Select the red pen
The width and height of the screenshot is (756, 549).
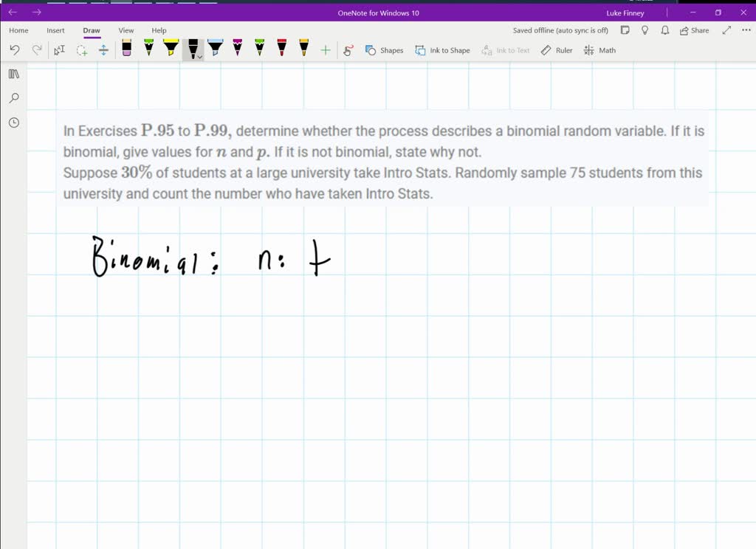(x=281, y=48)
